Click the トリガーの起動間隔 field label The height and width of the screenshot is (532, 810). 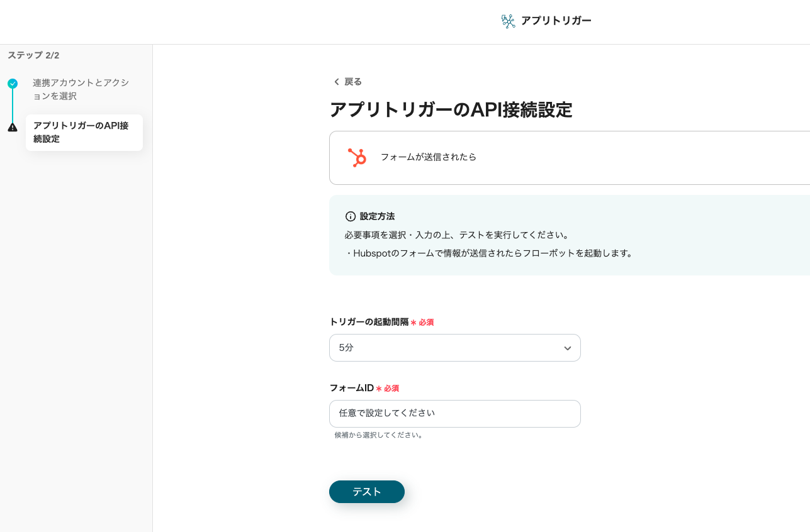click(x=369, y=322)
